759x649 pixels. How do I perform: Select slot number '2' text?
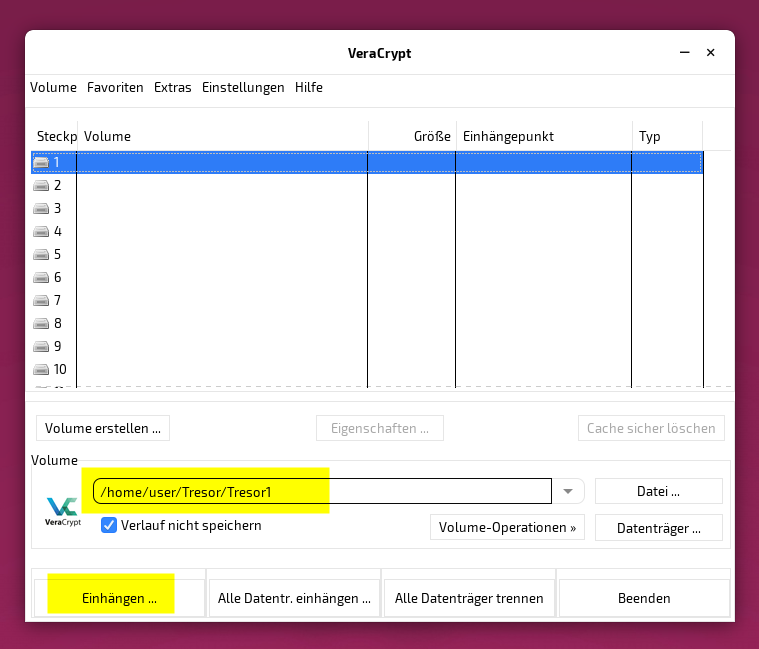point(58,185)
